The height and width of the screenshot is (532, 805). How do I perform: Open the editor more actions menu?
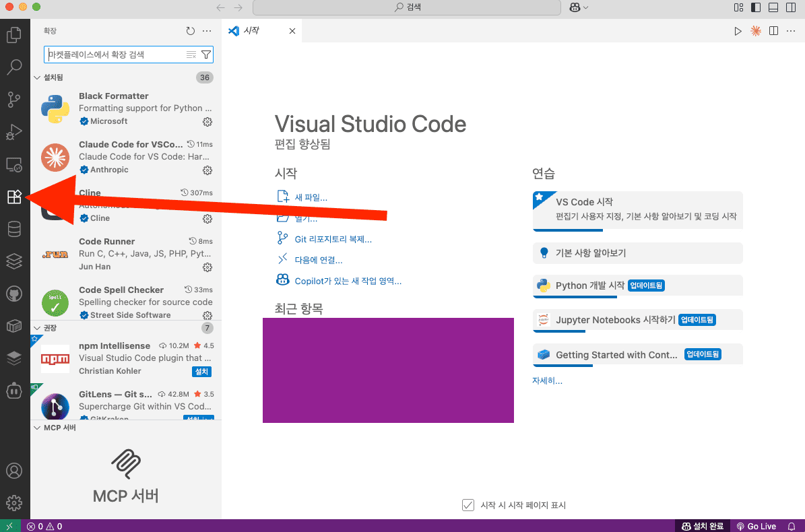coord(791,31)
